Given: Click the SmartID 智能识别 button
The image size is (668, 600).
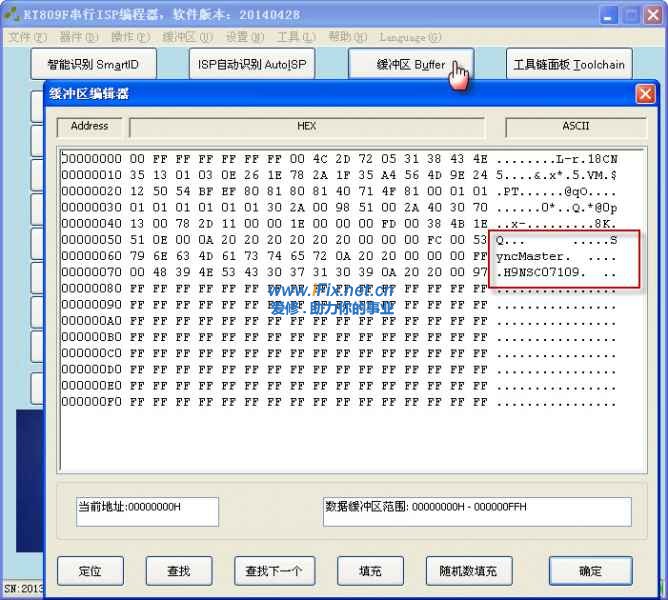Looking at the screenshot, I should (93, 65).
